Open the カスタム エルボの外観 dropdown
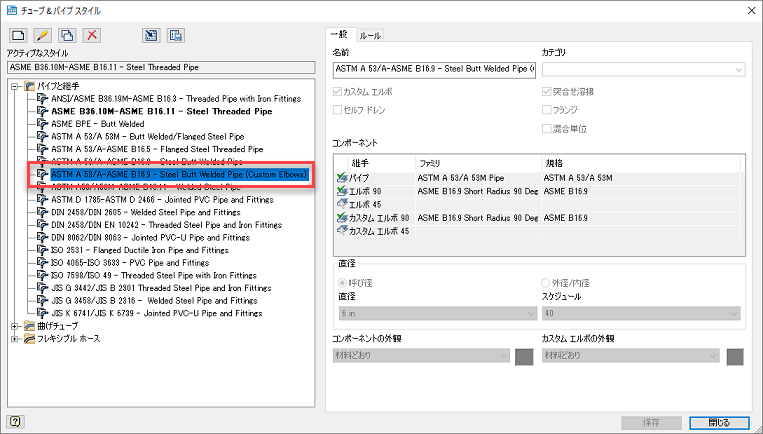Viewport: 763px width, 434px height. click(x=631, y=356)
